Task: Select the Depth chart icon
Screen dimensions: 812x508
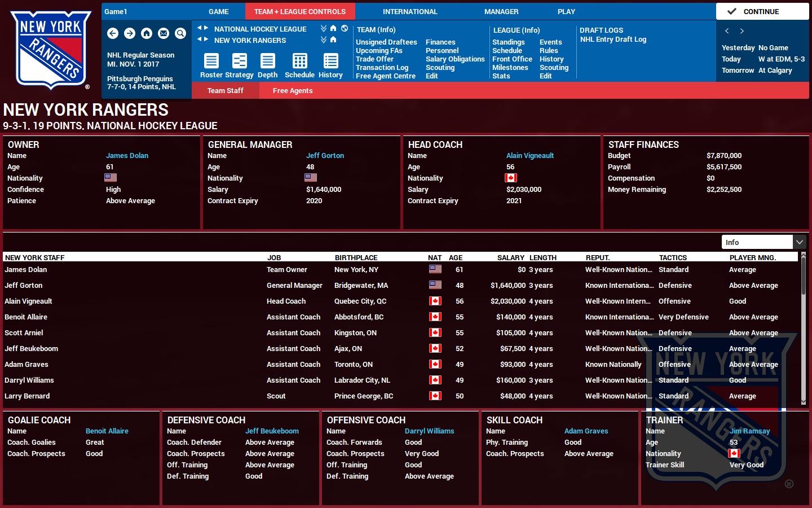Action: point(267,61)
